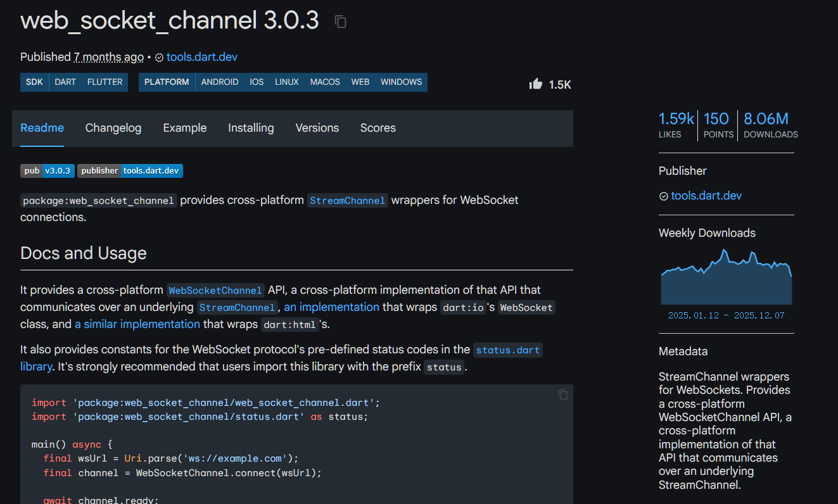Viewport: 838px width, 504px height.
Task: Click the thumbs-up like icon
Action: tap(536, 84)
